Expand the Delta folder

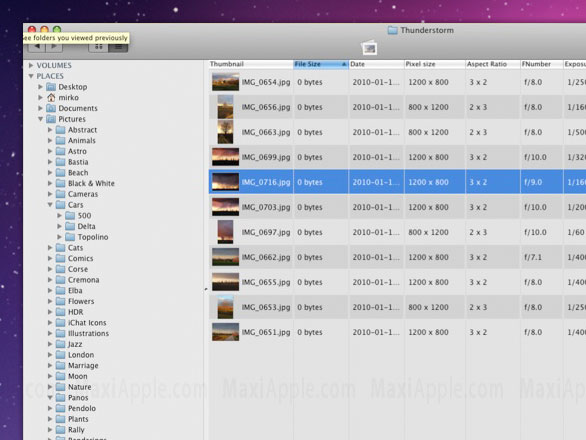59,226
